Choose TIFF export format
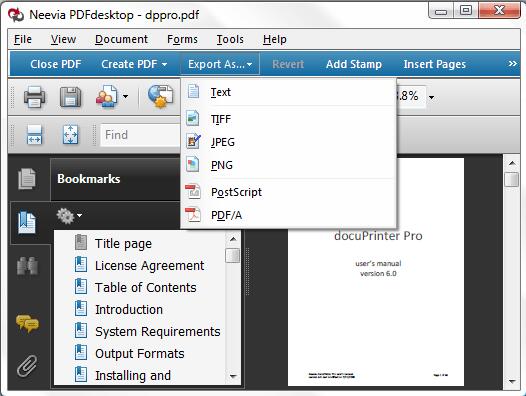 coord(288,119)
